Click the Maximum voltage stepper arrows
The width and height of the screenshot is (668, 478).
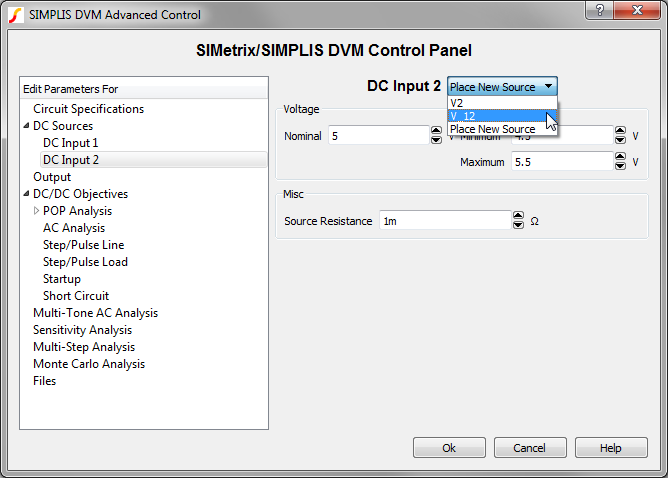click(619, 161)
